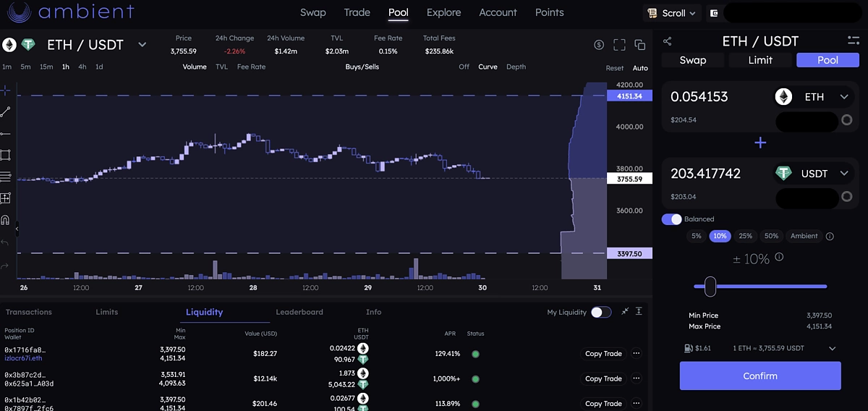The height and width of the screenshot is (411, 868).
Task: Click the wallet icon in header
Action: [x=715, y=13]
